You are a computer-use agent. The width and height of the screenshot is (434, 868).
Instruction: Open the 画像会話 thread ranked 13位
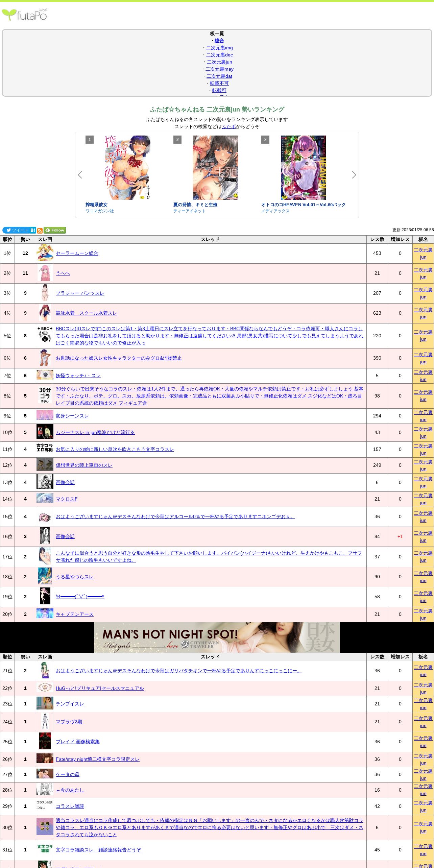tap(65, 482)
